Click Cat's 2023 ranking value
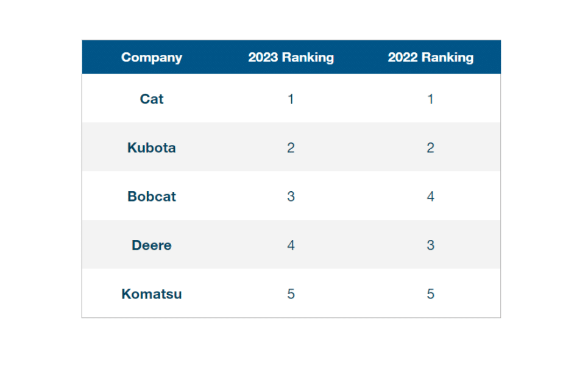 click(x=291, y=99)
